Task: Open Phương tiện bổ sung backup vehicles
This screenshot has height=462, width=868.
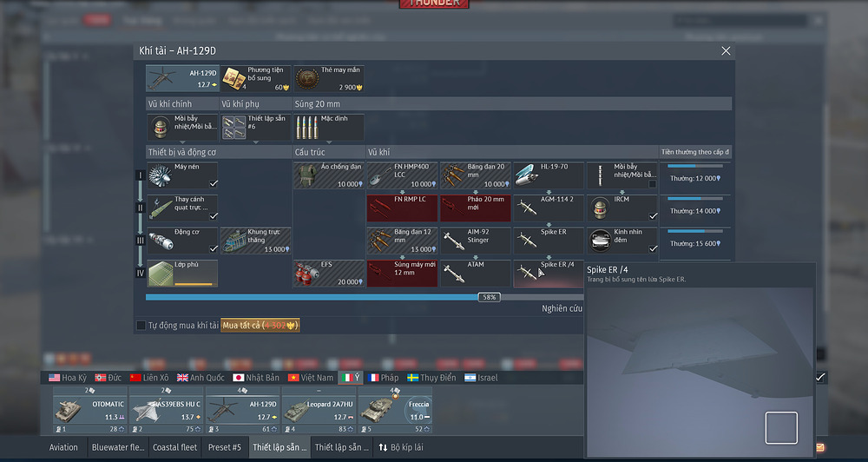Action: pyautogui.click(x=256, y=78)
